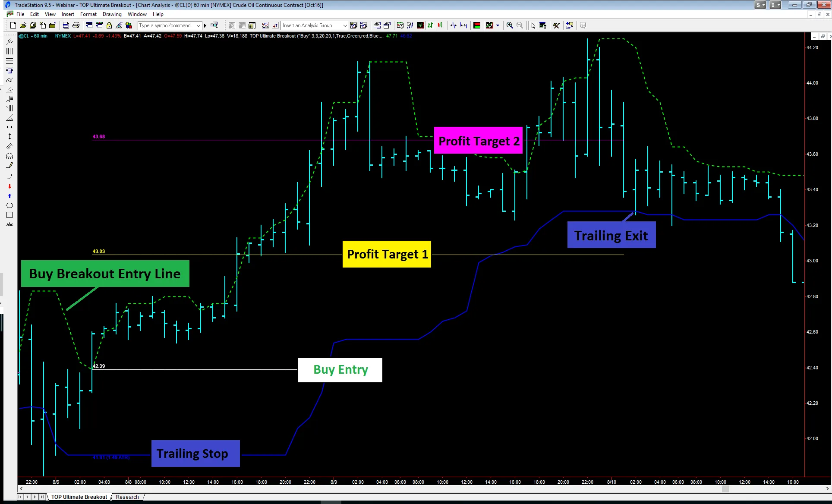The image size is (832, 504).
Task: Click the red-green color bars icon
Action: click(477, 25)
